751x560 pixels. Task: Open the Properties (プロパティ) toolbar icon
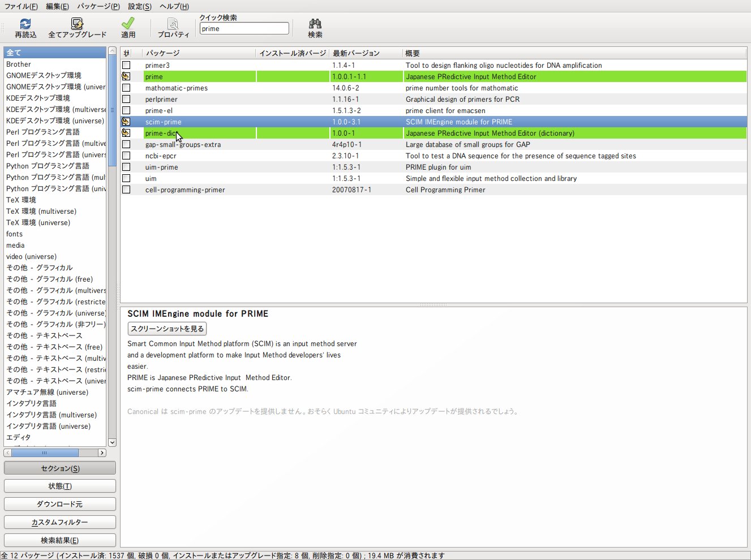[x=173, y=24]
